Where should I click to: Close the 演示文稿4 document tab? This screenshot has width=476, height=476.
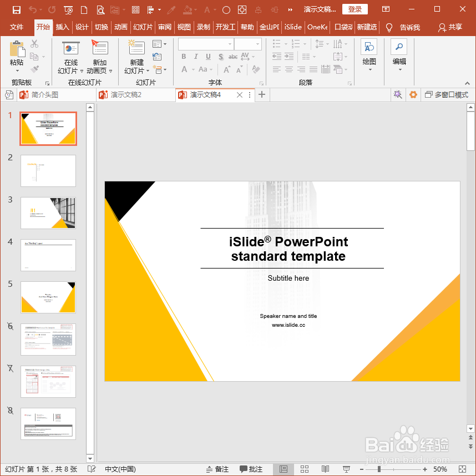pos(240,95)
